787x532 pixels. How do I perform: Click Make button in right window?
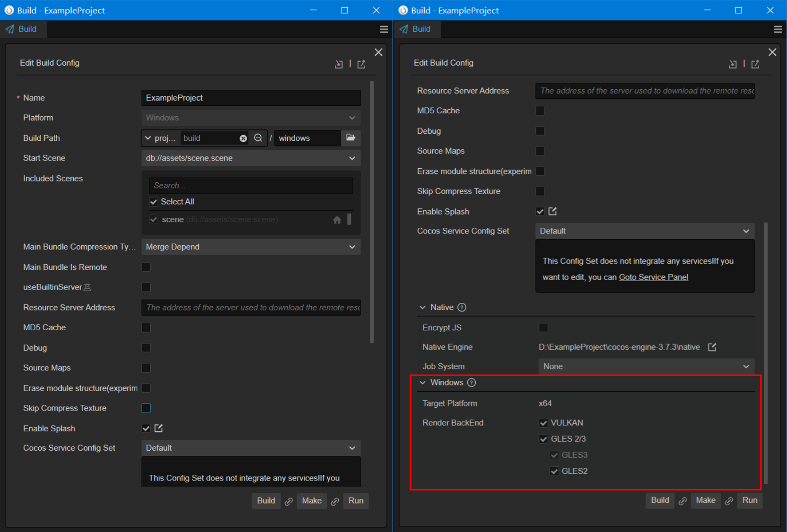pyautogui.click(x=706, y=500)
